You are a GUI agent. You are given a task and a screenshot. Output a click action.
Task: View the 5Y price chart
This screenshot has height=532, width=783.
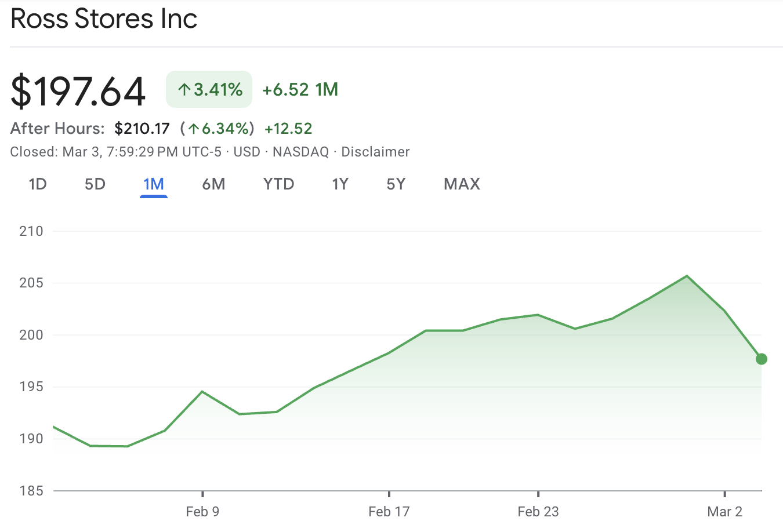point(396,184)
